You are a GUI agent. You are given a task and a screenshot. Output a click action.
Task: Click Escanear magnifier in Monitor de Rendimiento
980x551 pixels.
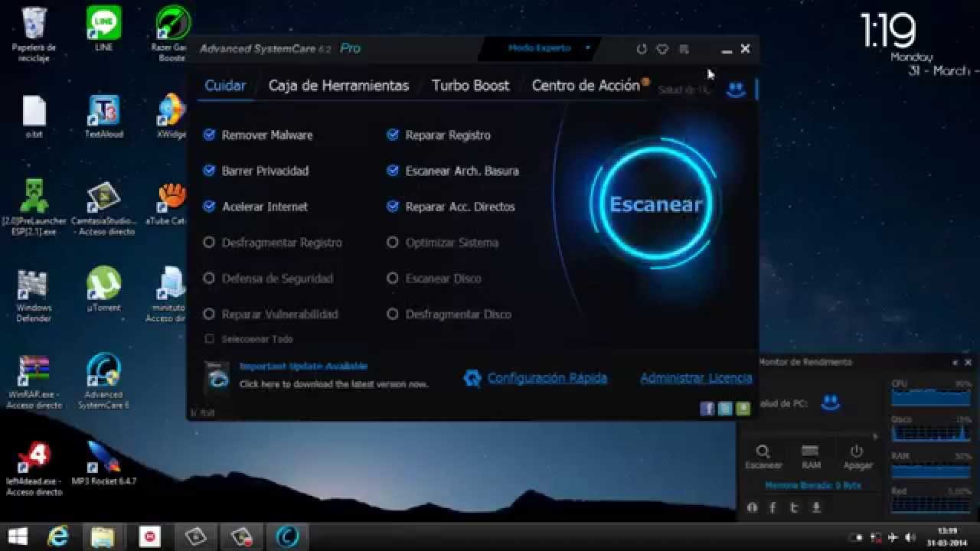point(763,452)
